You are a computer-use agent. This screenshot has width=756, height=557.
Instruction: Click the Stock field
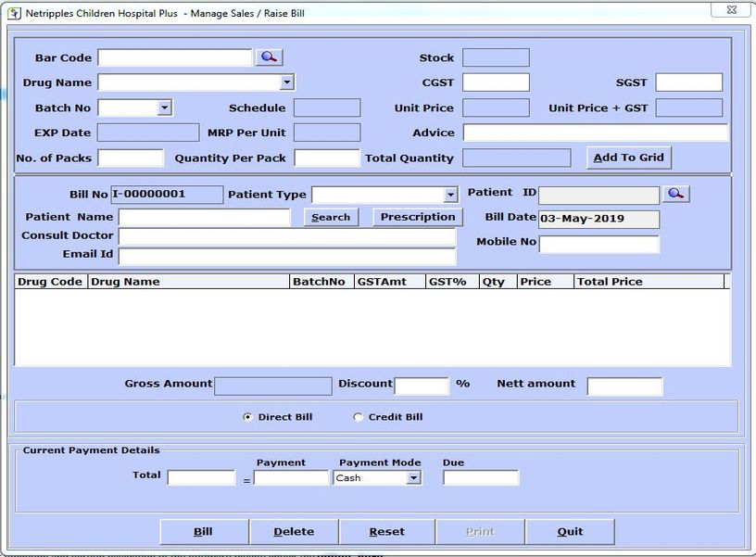(496, 57)
